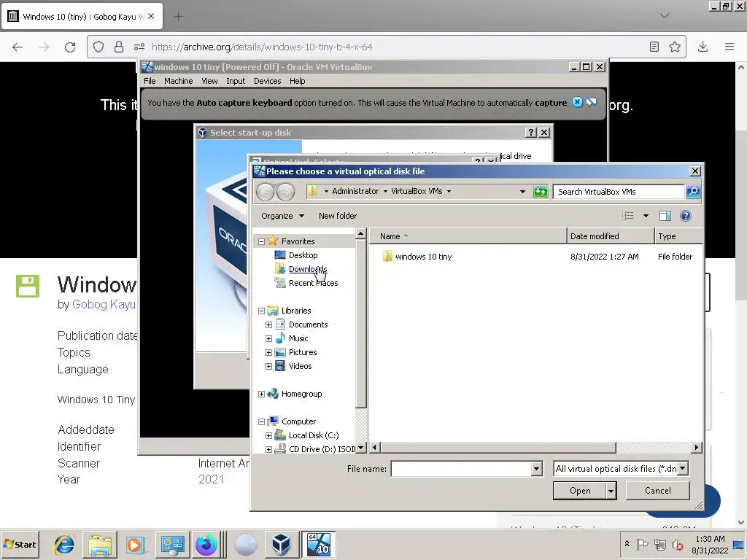Open the file type filter dropdown
The height and width of the screenshot is (560, 747).
[683, 469]
